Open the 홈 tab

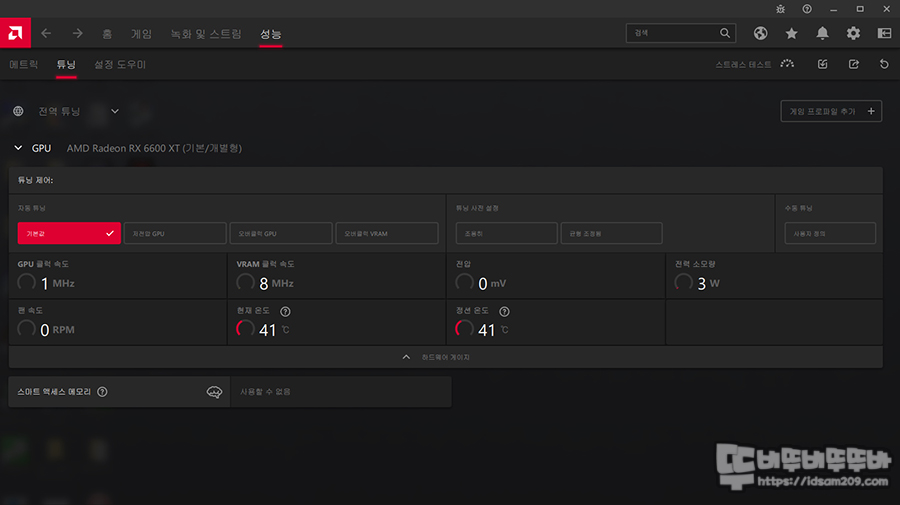pos(107,34)
